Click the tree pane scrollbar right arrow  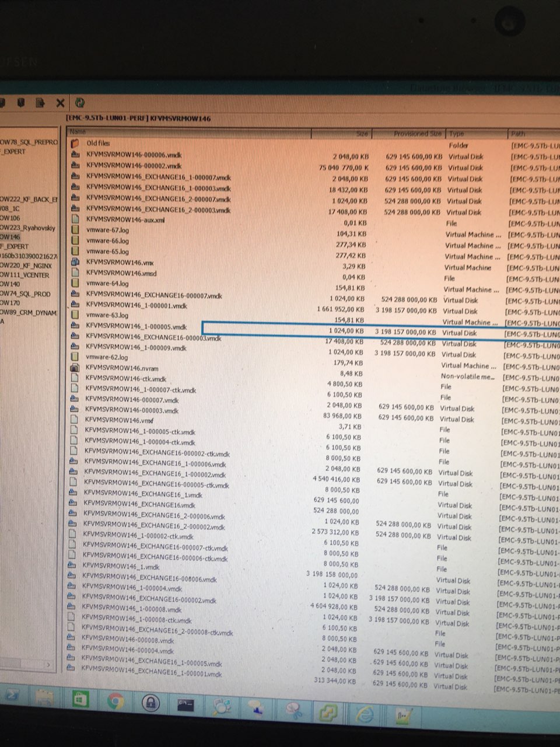48,665
